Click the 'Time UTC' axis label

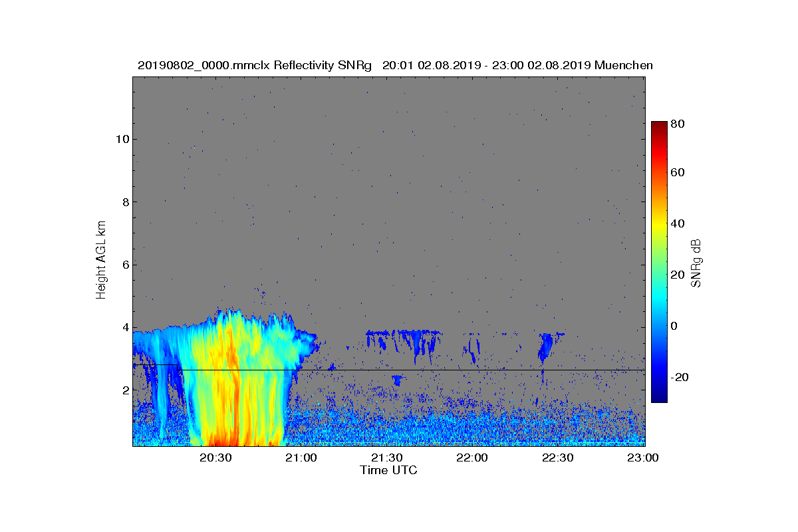pos(389,470)
